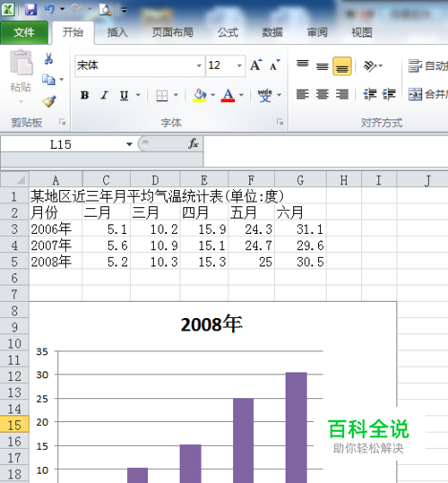Toggle Bold formatting
The width and height of the screenshot is (448, 483).
(x=85, y=95)
